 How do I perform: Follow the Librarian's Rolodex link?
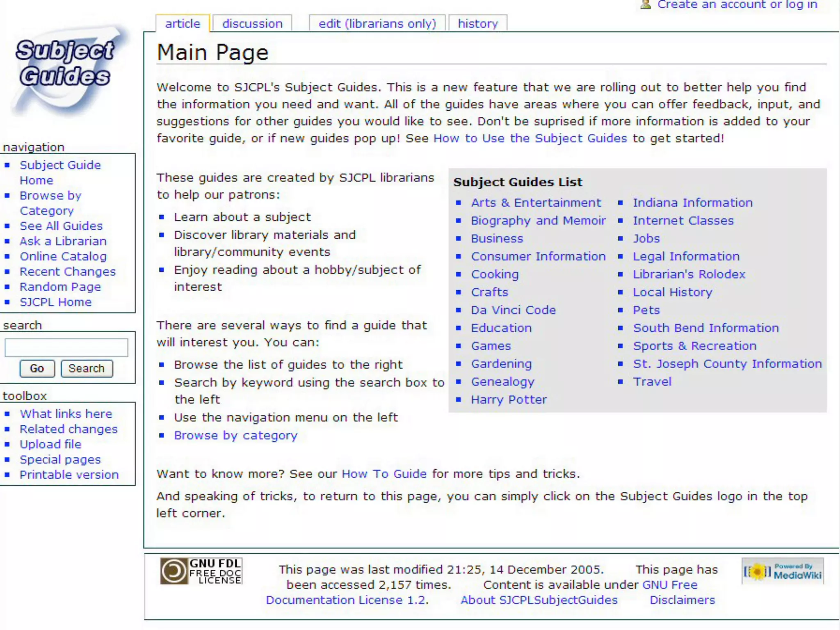(689, 274)
